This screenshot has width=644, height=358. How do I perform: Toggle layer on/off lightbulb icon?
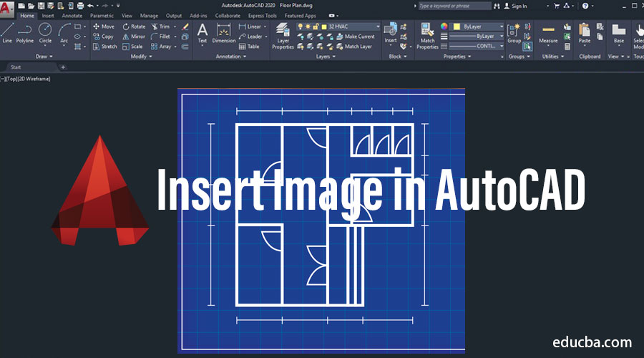(301, 26)
